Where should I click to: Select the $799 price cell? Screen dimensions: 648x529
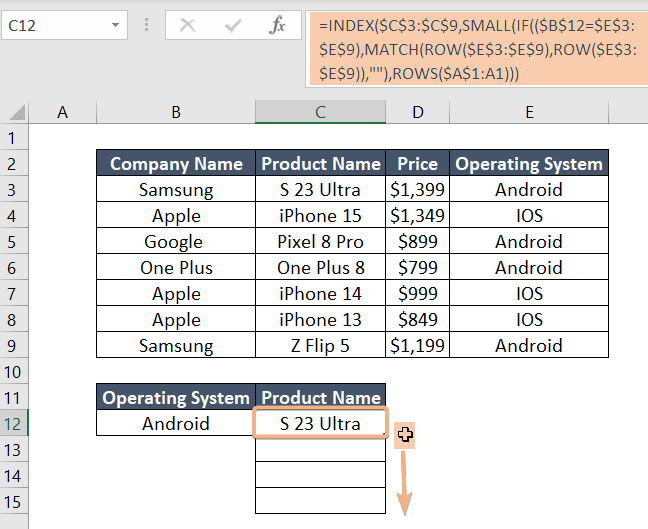point(417,268)
